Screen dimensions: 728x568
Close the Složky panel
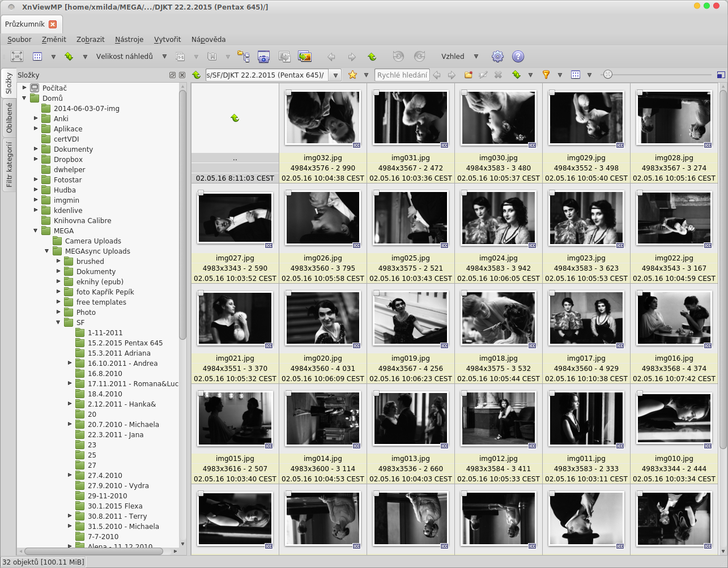click(x=182, y=75)
